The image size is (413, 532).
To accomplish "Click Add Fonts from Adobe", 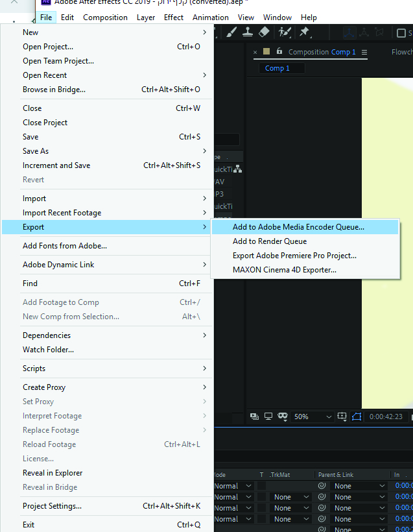I will [107, 246].
